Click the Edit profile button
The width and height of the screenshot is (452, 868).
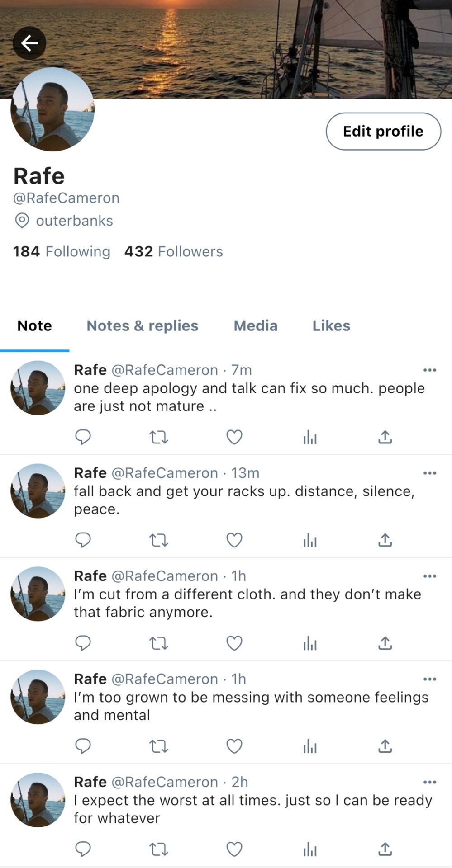(383, 132)
